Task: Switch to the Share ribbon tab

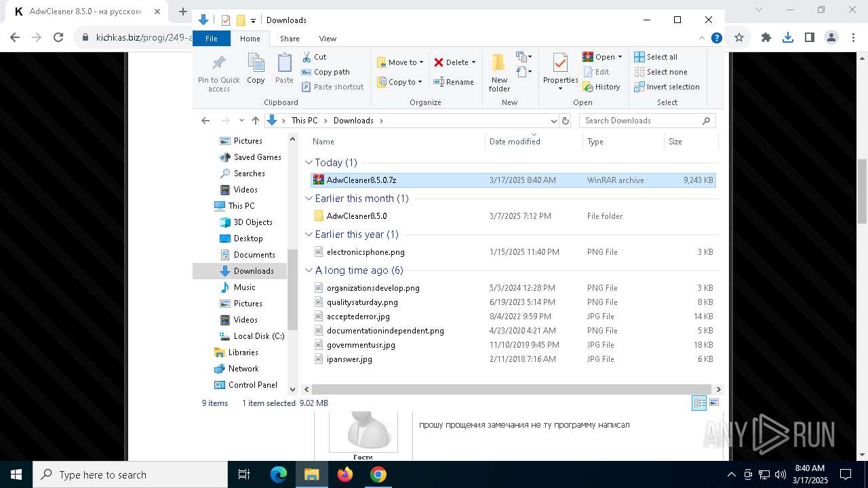Action: pos(290,39)
